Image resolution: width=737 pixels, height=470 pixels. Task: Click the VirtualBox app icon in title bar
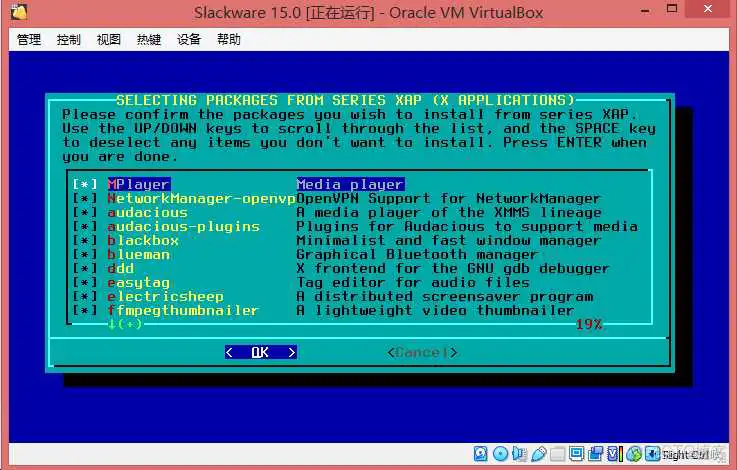pos(19,12)
